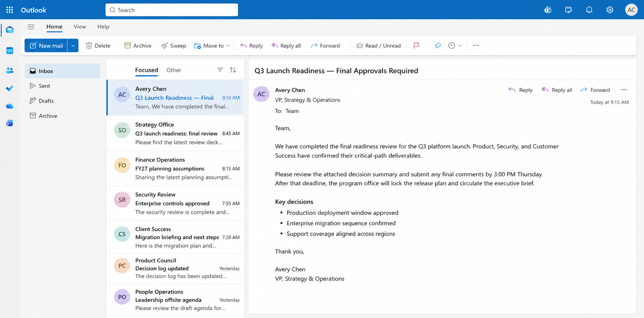Click sender name Avery Chen in reading pane
The width and height of the screenshot is (644, 318).
(290, 90)
